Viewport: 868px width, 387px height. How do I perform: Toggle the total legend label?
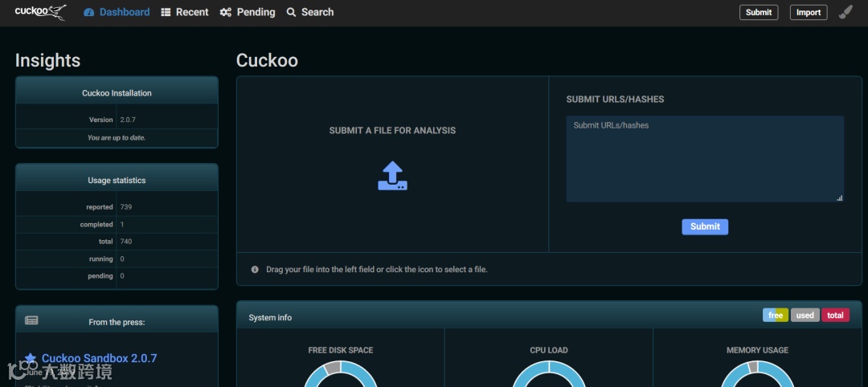835,315
